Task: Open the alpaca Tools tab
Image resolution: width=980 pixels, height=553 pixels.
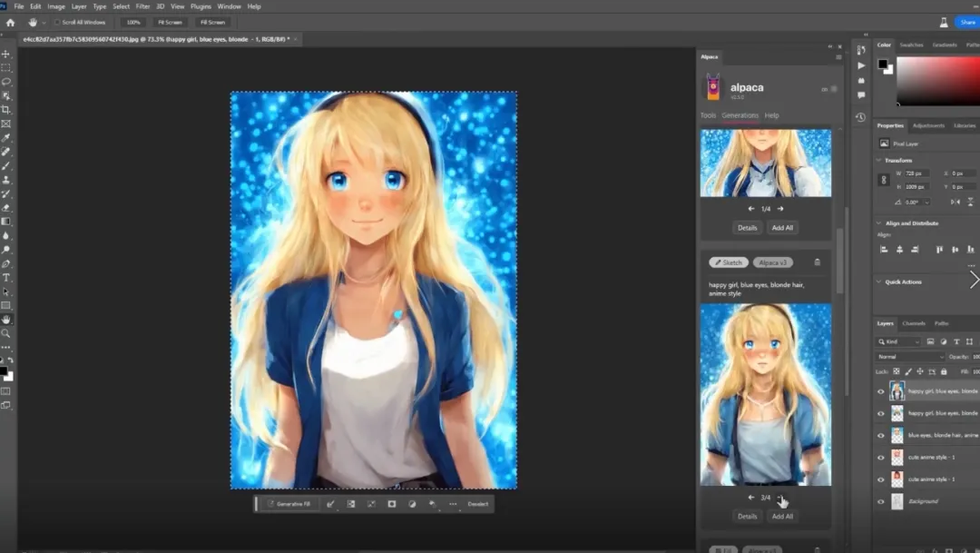Action: pyautogui.click(x=708, y=115)
